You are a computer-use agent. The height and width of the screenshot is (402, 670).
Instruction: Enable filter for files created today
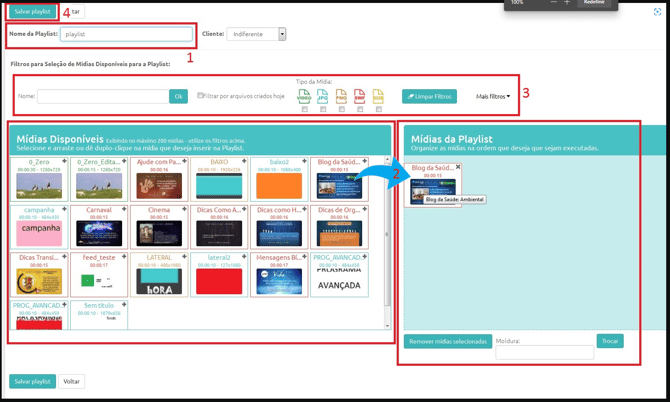(x=201, y=96)
